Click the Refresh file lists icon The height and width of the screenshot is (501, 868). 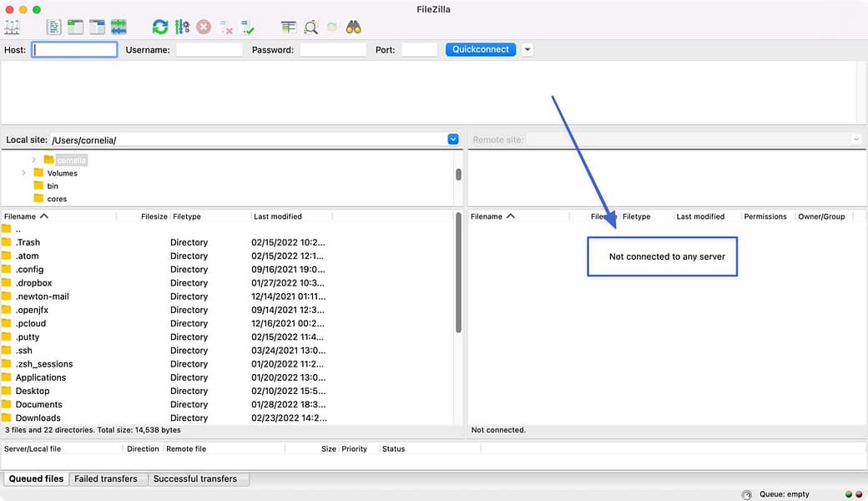(160, 27)
